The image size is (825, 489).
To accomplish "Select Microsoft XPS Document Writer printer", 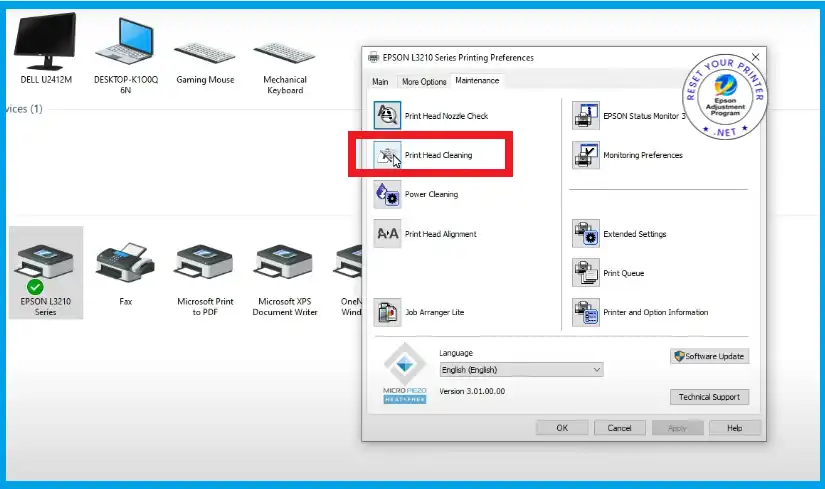I will (x=285, y=279).
